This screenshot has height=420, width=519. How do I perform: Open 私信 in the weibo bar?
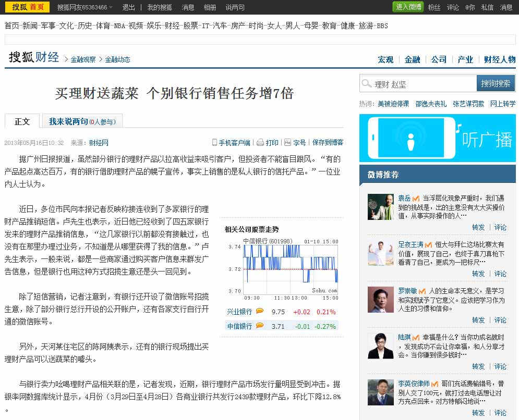coord(487,7)
